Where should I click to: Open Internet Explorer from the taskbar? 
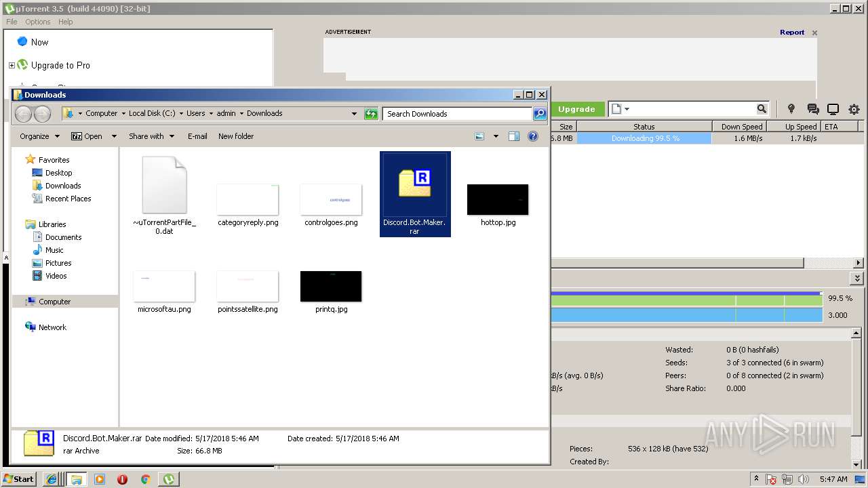[52, 479]
